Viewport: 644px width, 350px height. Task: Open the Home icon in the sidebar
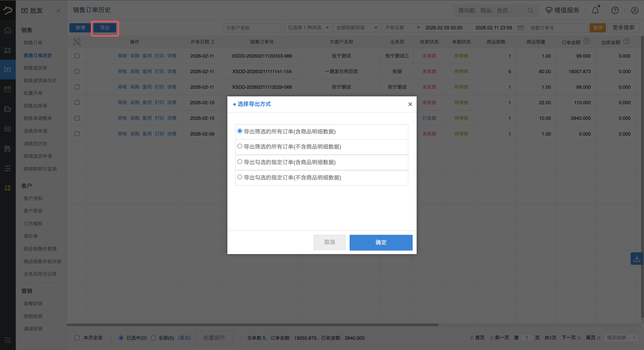click(x=7, y=30)
